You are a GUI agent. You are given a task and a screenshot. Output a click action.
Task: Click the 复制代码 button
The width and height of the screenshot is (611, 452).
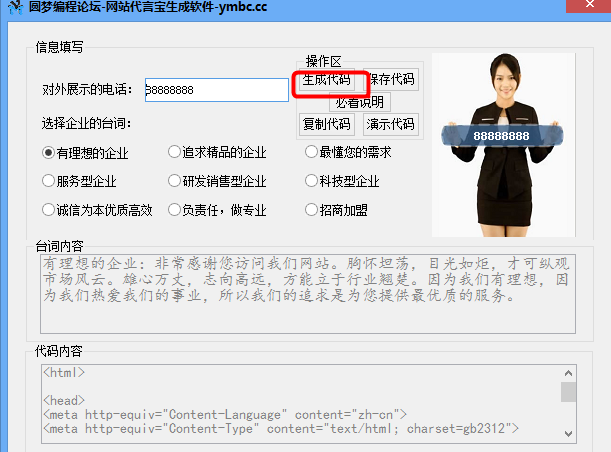327,124
